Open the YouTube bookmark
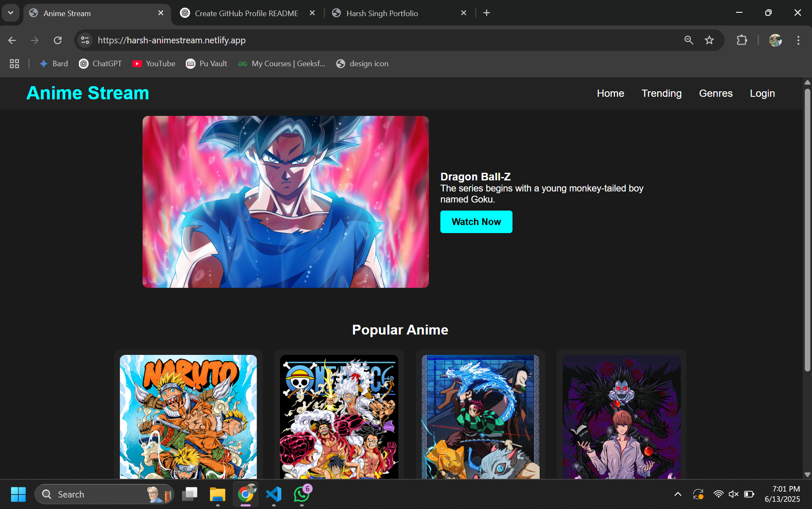This screenshot has width=812, height=509. (154, 64)
